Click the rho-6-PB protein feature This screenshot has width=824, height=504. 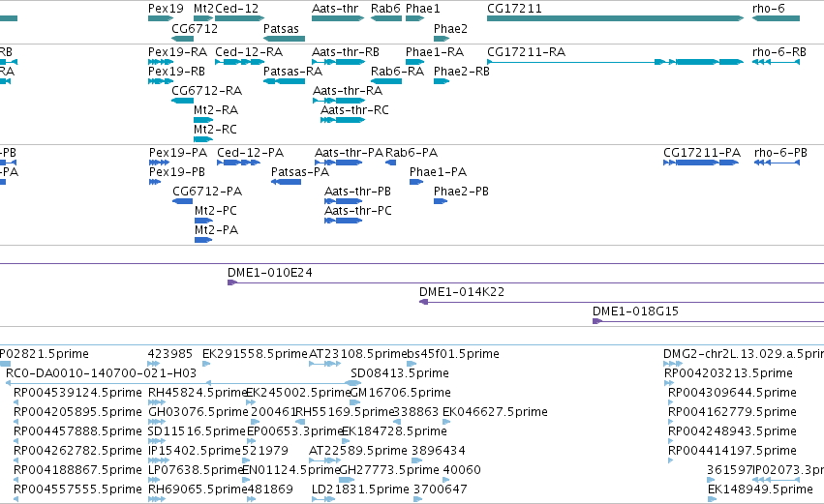pyautogui.click(x=777, y=163)
